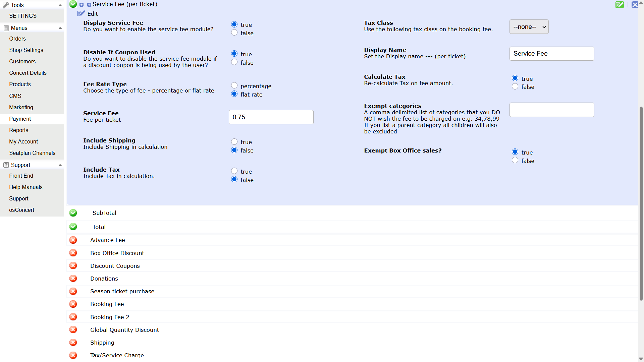644x362 pixels.
Task: Click the green check icon next to Total
Action: [73, 227]
